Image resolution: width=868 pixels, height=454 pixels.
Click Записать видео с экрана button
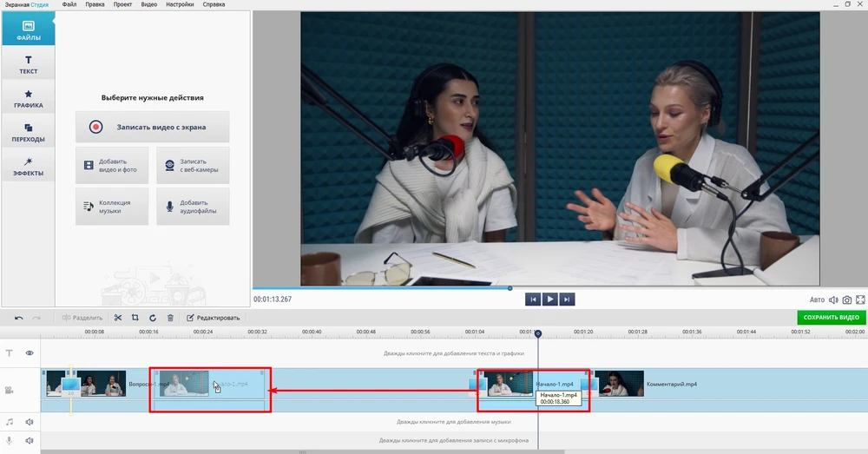(x=153, y=127)
